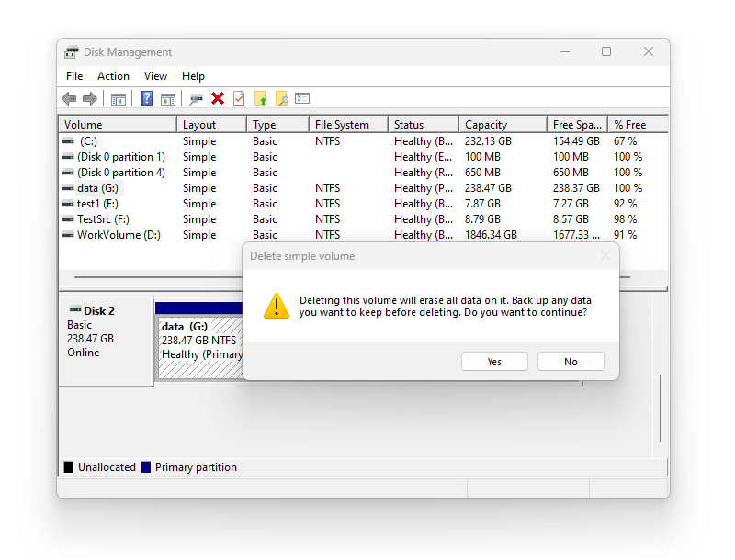Click the properties checklist toolbar icon
The image size is (735, 560).
click(x=301, y=98)
